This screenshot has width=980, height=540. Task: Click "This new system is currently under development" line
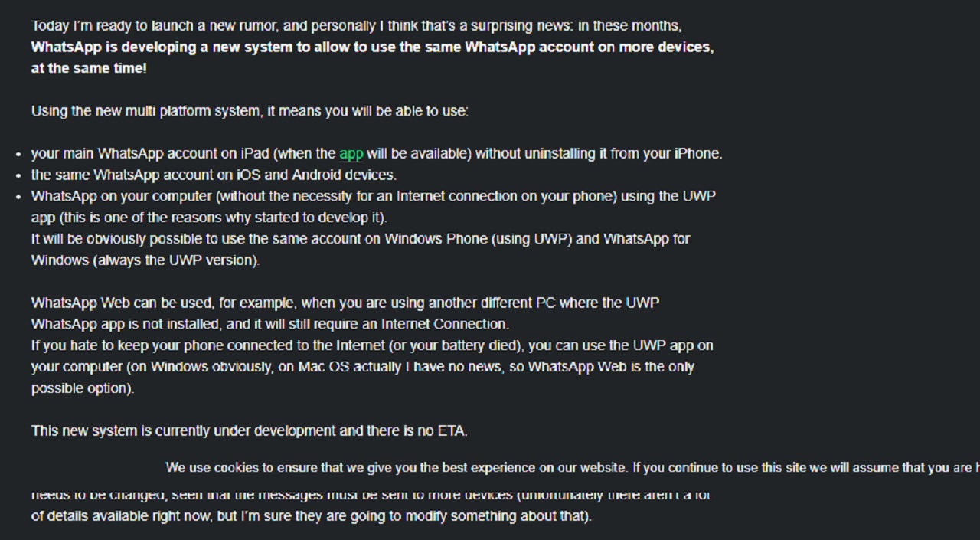(x=249, y=430)
